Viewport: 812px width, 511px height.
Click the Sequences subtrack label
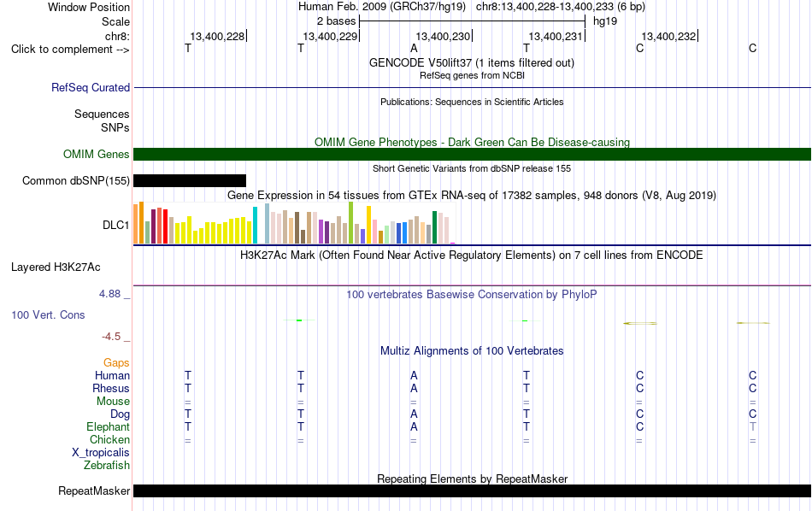102,114
